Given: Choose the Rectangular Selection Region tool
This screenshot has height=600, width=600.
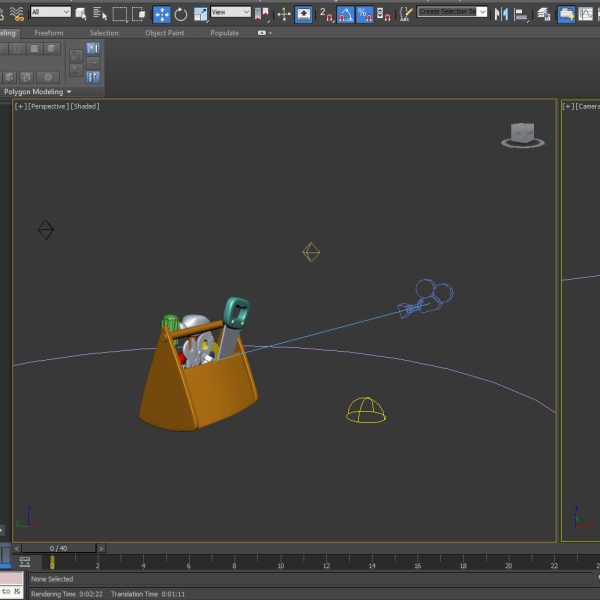Looking at the screenshot, I should (x=120, y=14).
